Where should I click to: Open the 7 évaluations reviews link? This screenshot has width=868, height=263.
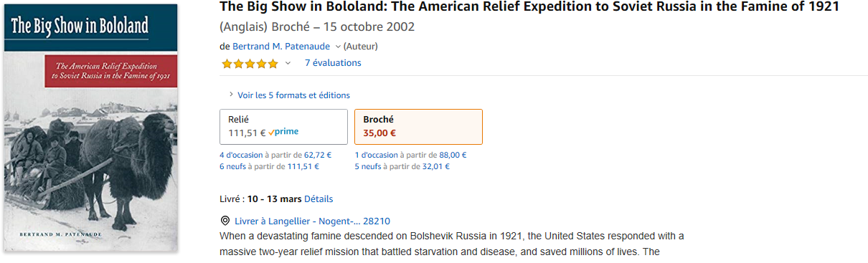[333, 63]
